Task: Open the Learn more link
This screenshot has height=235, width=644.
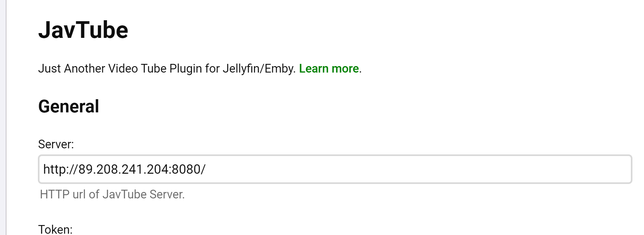Action: [x=329, y=69]
